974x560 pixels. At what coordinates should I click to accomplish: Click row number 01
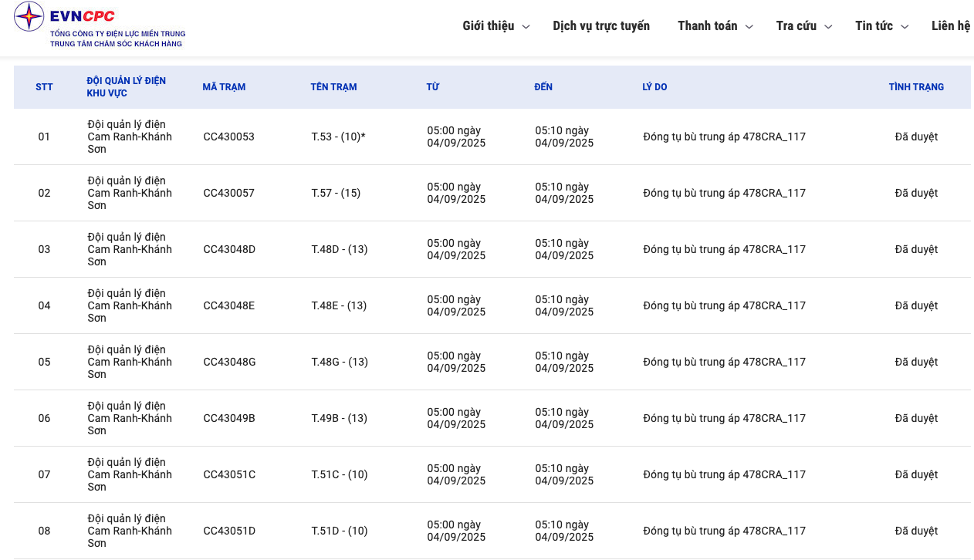(x=44, y=137)
